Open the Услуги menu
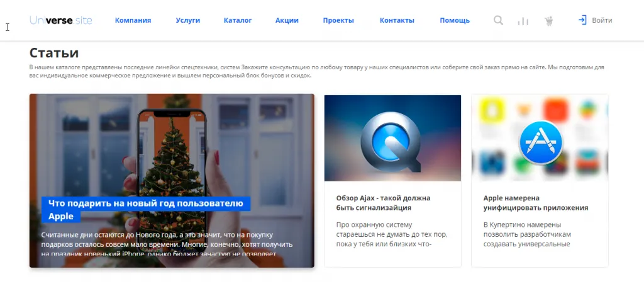This screenshot has height=286, width=644. [x=187, y=20]
